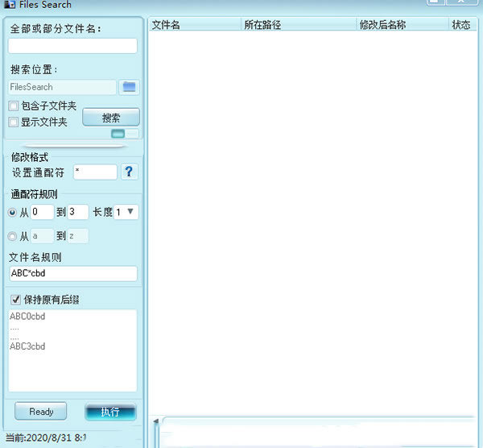Uncheck the 保持原有后缀 checkbox

(14, 300)
